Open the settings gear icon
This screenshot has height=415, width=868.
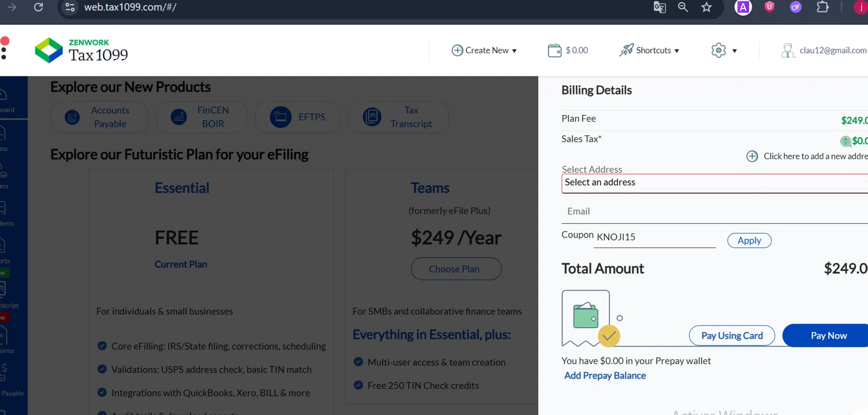tap(718, 50)
